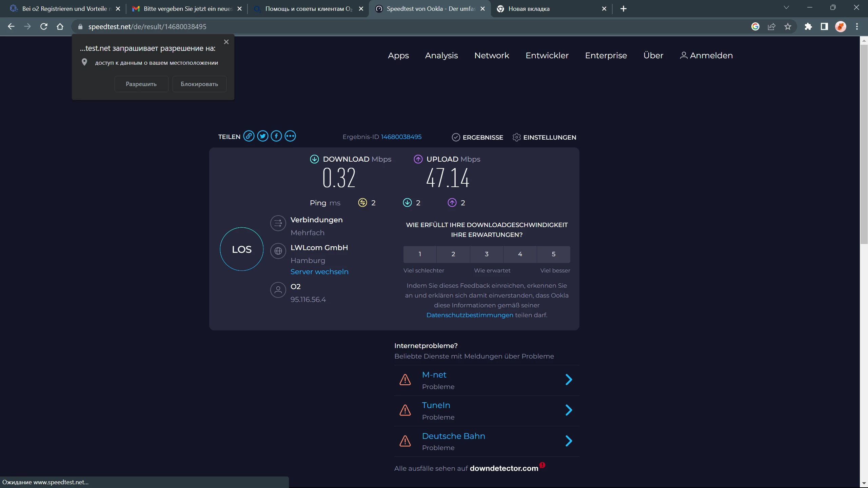Copy the result link via Teilen link icon
868x488 pixels.
point(249,136)
